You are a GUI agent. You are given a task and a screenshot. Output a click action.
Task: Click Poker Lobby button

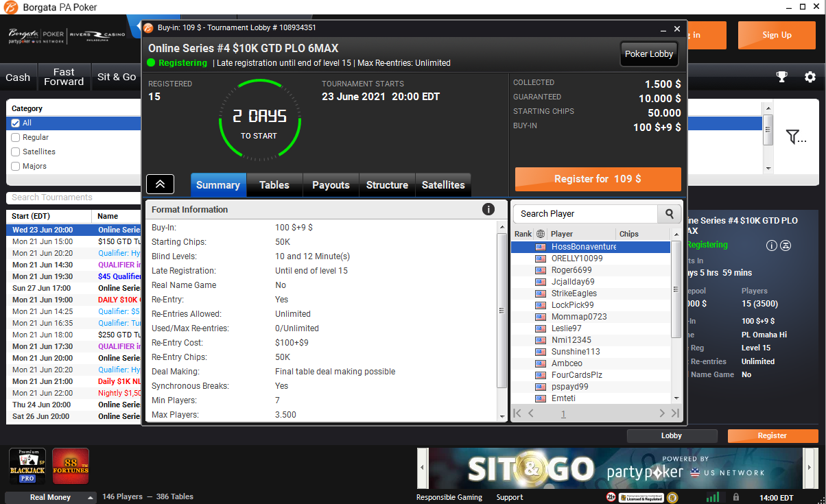pyautogui.click(x=649, y=54)
